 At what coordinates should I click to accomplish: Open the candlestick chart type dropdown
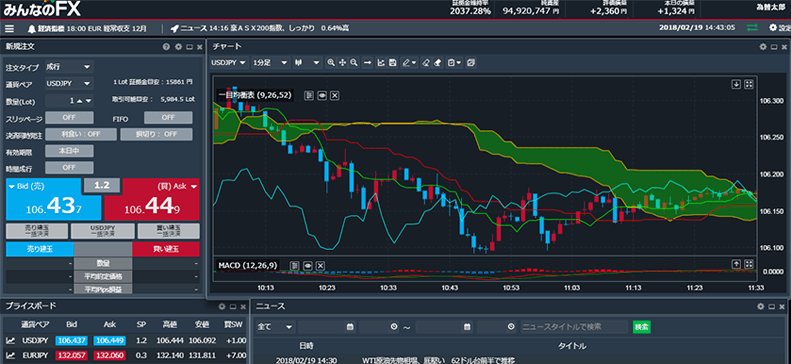tap(307, 63)
